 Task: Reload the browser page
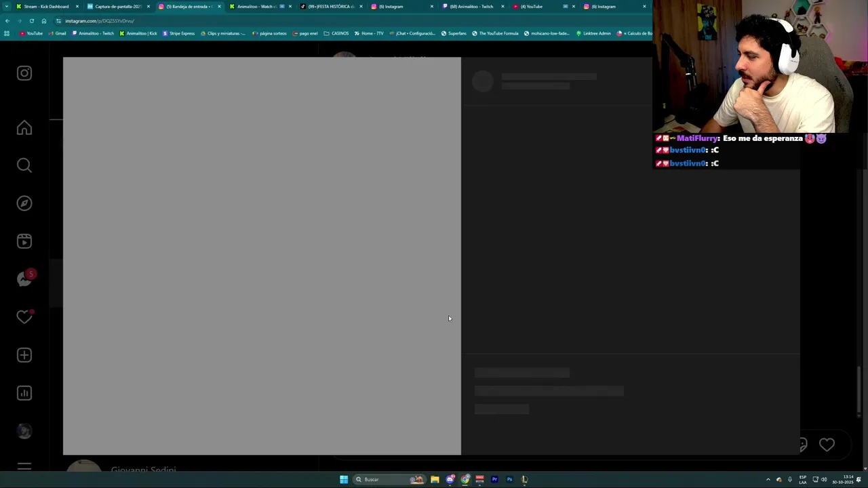31,21
